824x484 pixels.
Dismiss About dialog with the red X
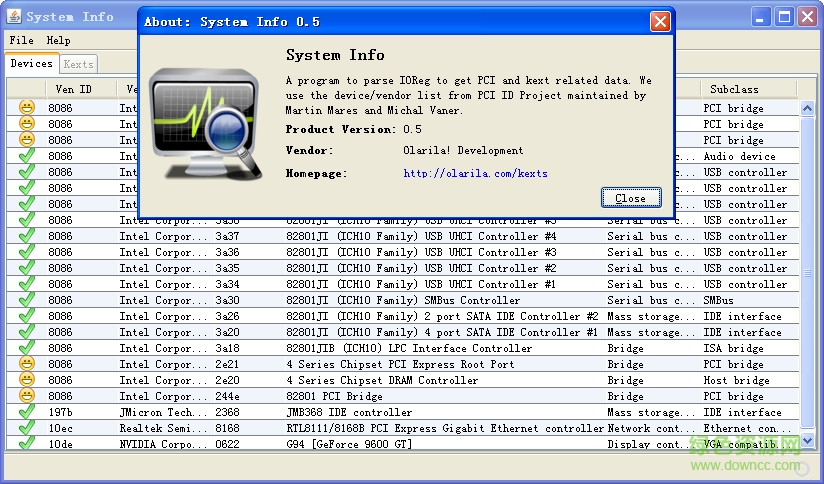point(659,21)
